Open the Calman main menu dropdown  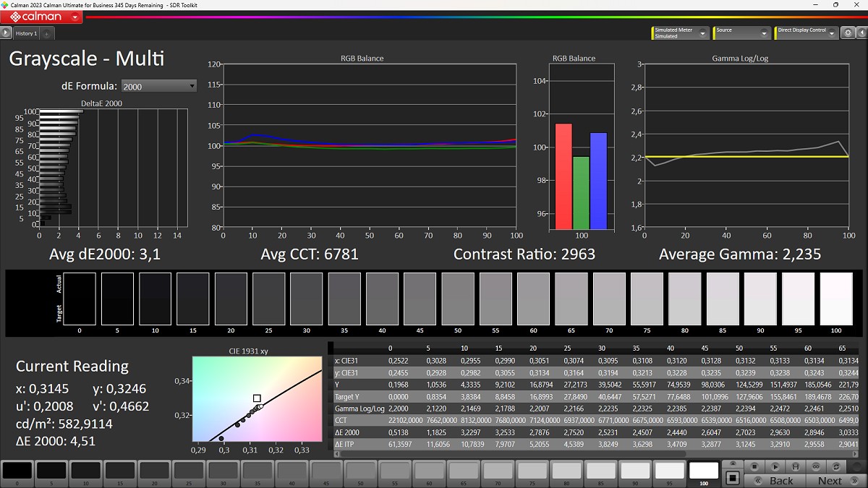click(75, 17)
